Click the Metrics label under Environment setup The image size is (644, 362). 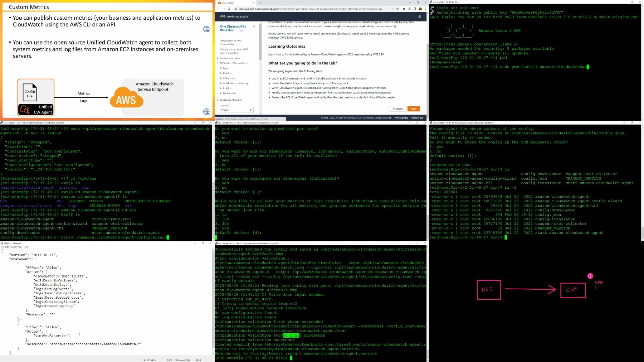pos(227,73)
